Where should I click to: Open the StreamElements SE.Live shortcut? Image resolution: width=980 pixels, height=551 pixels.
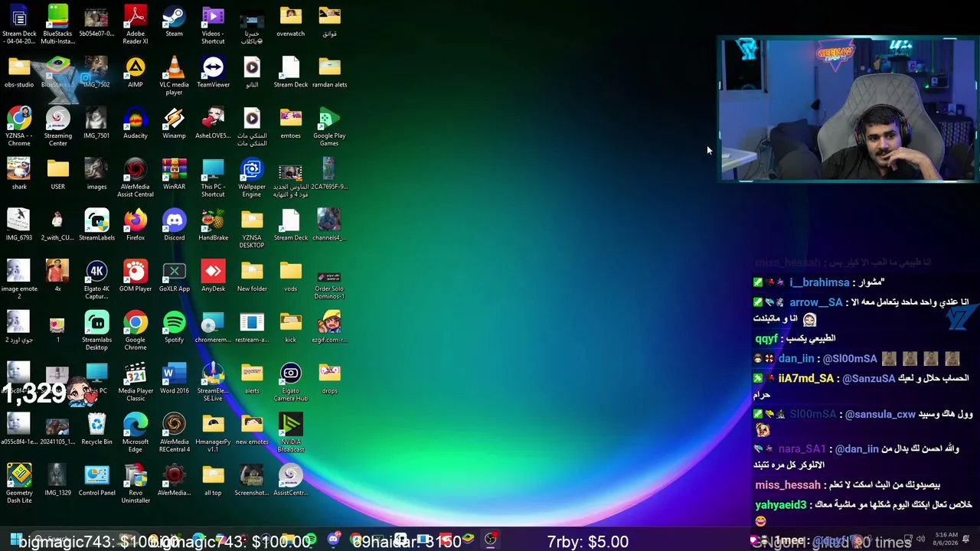[x=213, y=382]
